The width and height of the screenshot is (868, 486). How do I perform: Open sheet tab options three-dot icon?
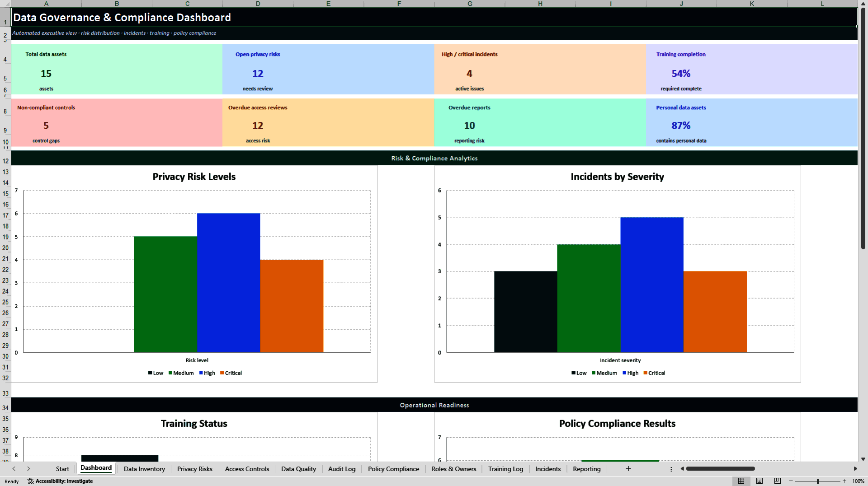click(x=671, y=469)
